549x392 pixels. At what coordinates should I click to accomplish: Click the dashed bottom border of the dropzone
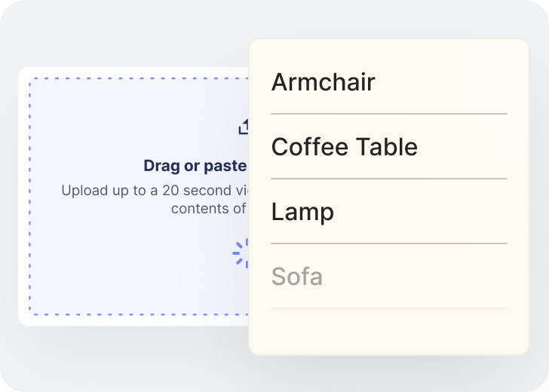coord(136,314)
